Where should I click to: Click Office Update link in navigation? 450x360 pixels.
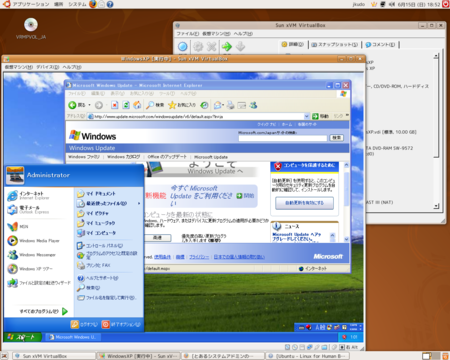coord(167,157)
